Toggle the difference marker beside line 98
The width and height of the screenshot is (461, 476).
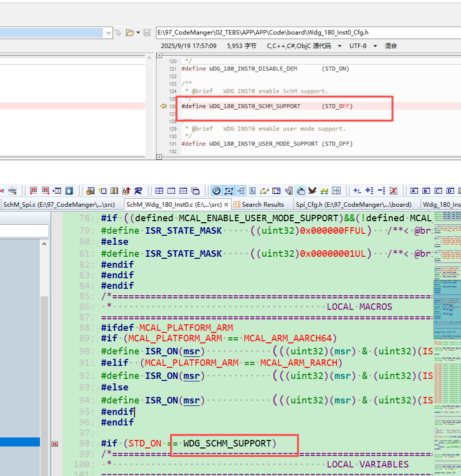[x=55, y=444]
